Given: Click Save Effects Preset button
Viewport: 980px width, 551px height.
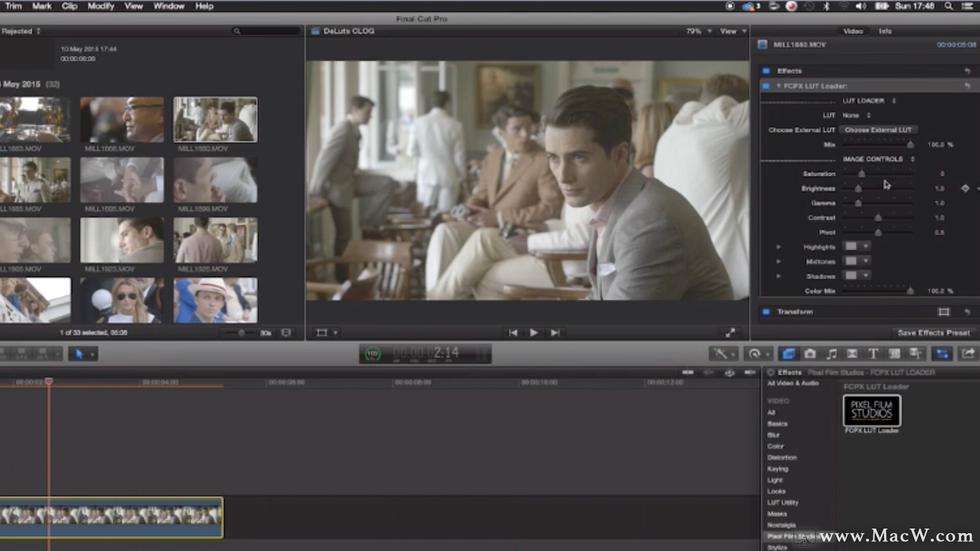Looking at the screenshot, I should pyautogui.click(x=934, y=333).
